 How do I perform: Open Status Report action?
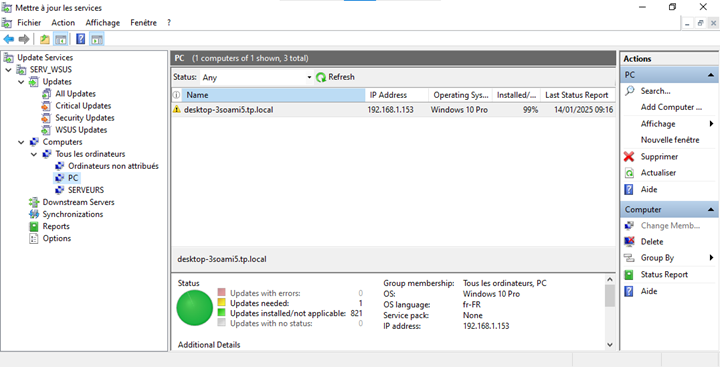[x=664, y=275]
